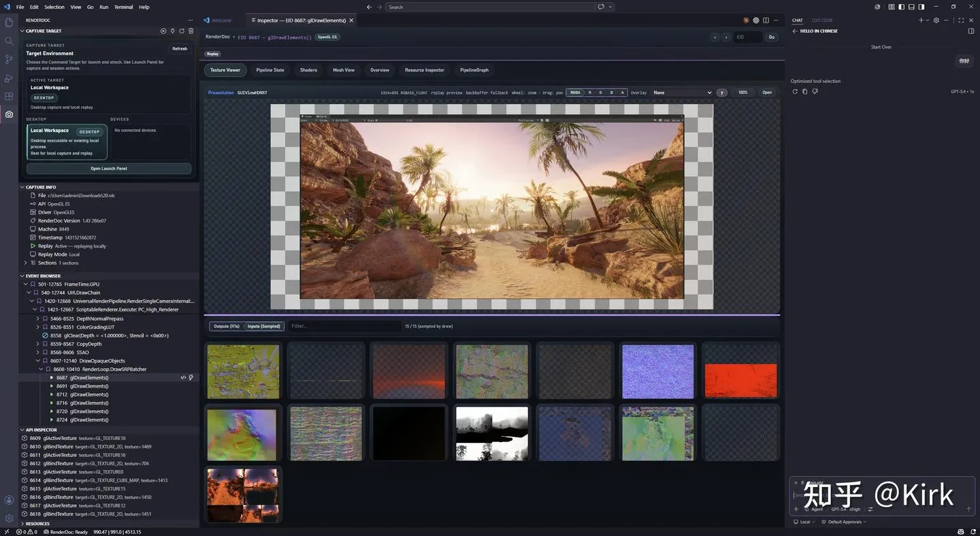Expand the Sections row in Capture Info
The width and height of the screenshot is (980, 536).
tap(26, 263)
